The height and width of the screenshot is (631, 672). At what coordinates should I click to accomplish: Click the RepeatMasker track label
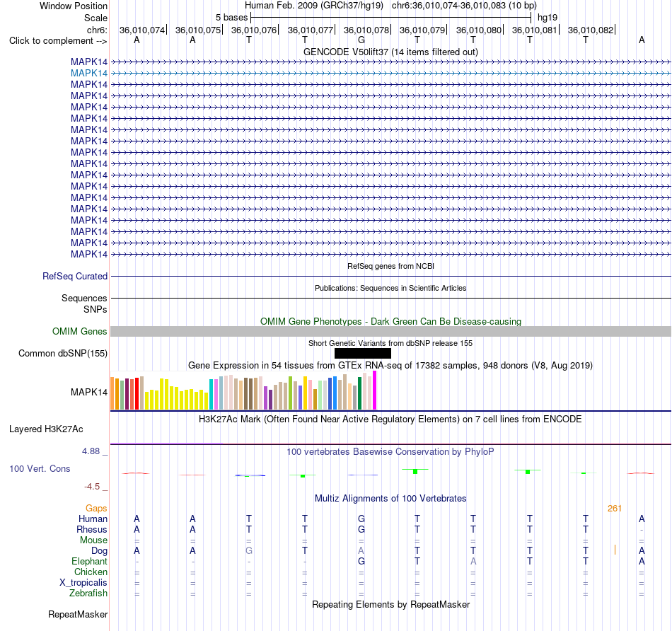pyautogui.click(x=78, y=614)
